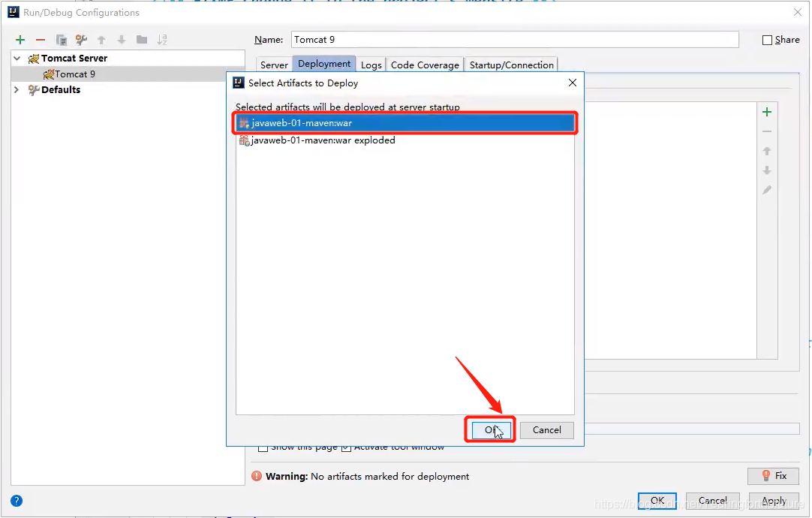Select javaweb-01-maven:war exploded artifact
Viewport: 812px width, 518px height.
pos(405,140)
